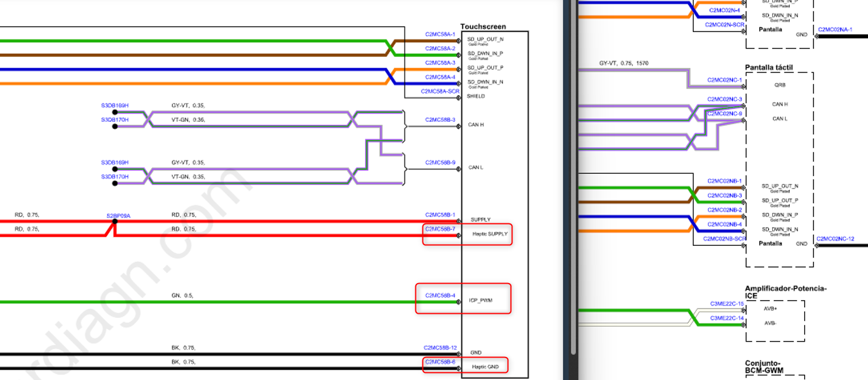Click connector pin C2MC02NB-2
This screenshot has width=868, height=380.
(x=725, y=210)
